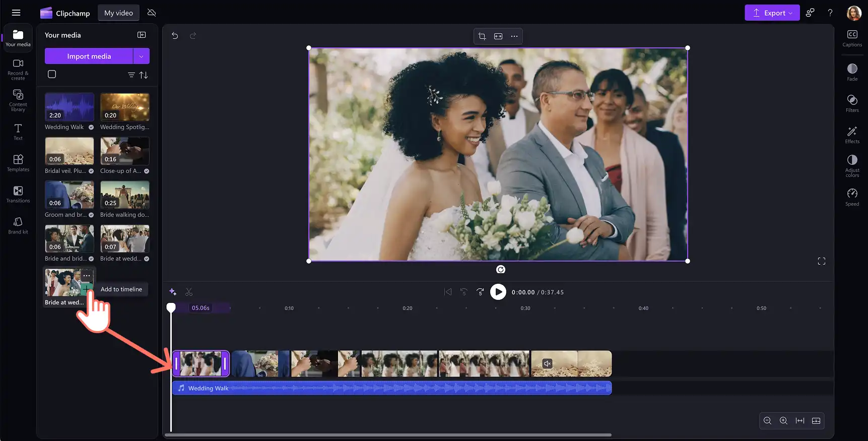Select the Crop tool above preview

(x=482, y=36)
